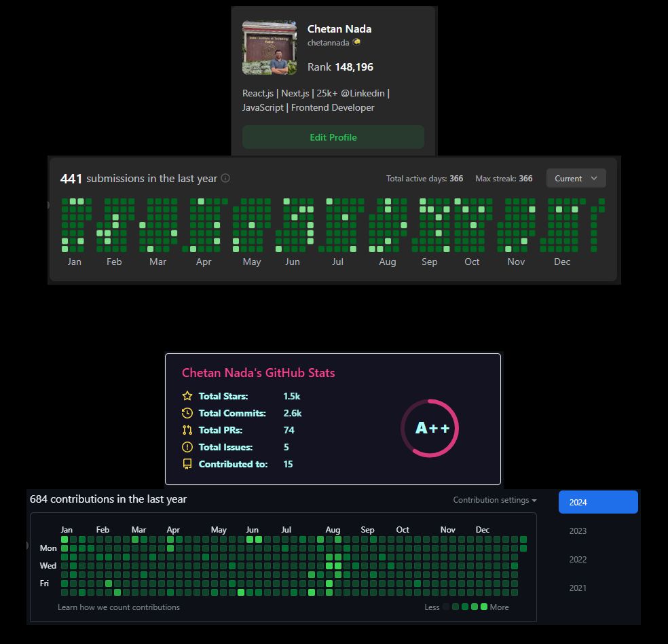
Task: Click the Total PRs pull request icon
Action: 187,430
